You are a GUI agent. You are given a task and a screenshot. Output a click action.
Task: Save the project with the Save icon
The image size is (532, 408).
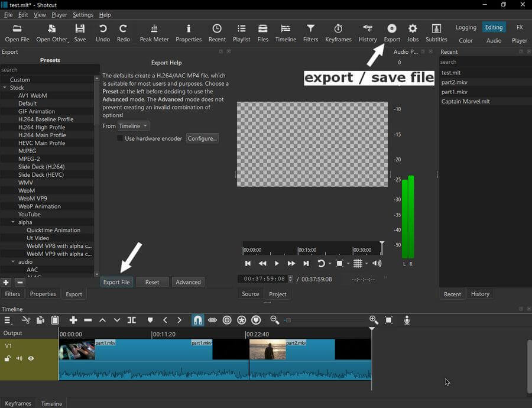[x=80, y=33]
